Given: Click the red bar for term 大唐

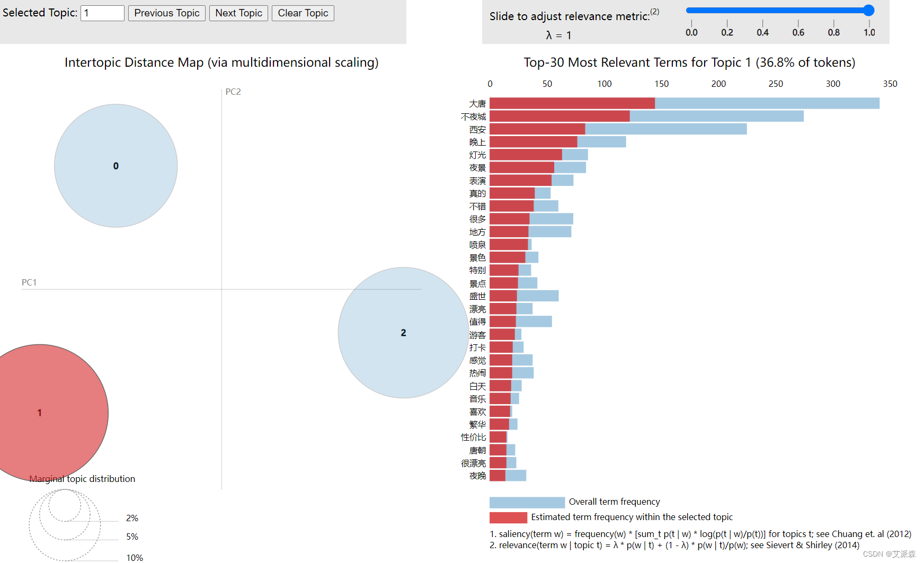Looking at the screenshot, I should coord(572,103).
